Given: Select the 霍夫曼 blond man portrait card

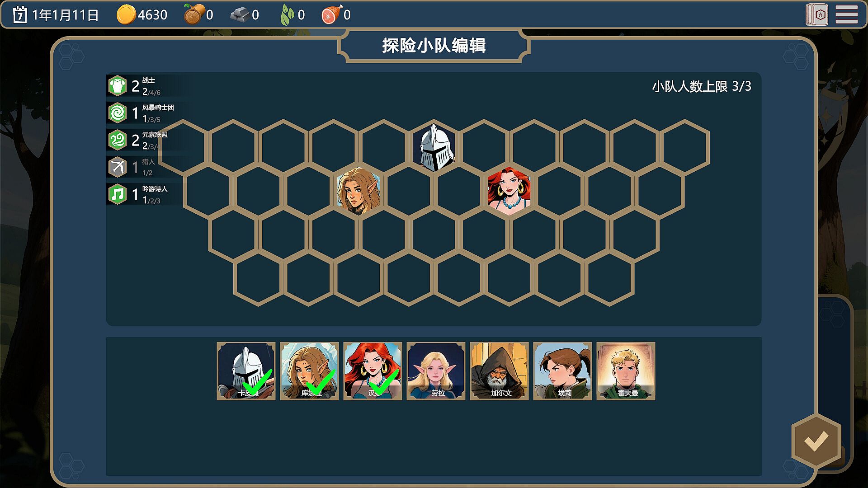Looking at the screenshot, I should tap(626, 371).
